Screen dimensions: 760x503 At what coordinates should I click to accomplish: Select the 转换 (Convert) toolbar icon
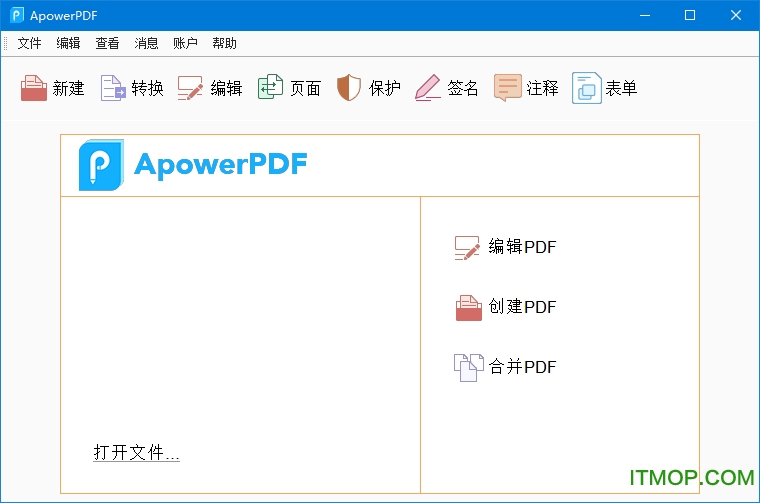(x=113, y=88)
